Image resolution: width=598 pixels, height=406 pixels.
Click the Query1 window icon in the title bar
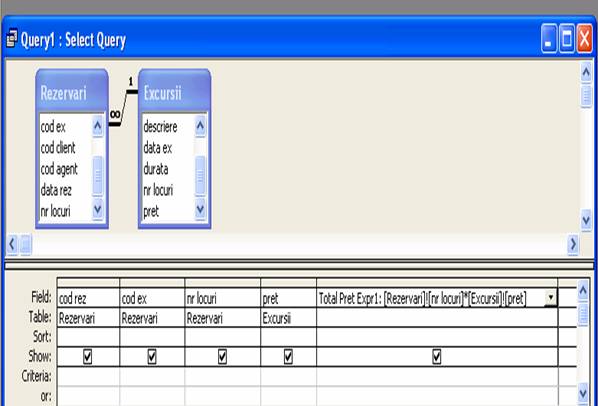point(12,39)
